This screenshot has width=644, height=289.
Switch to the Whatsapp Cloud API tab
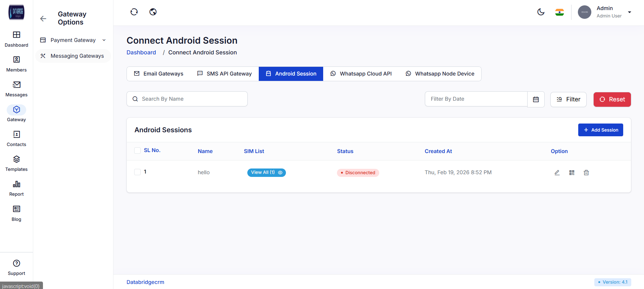point(361,74)
